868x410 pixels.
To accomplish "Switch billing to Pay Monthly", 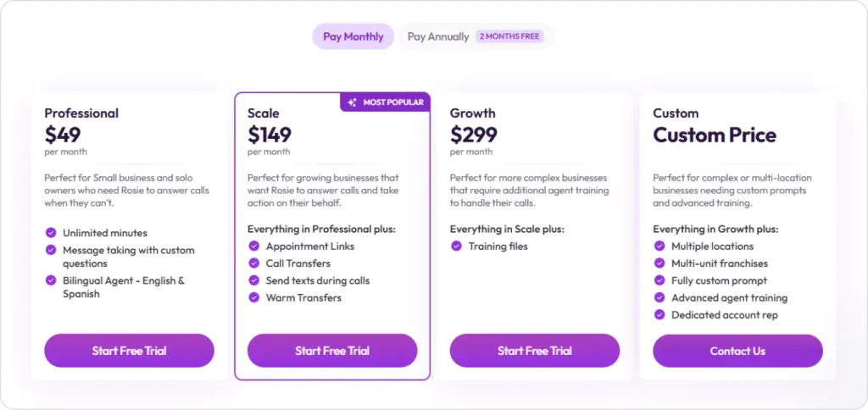I will point(353,36).
